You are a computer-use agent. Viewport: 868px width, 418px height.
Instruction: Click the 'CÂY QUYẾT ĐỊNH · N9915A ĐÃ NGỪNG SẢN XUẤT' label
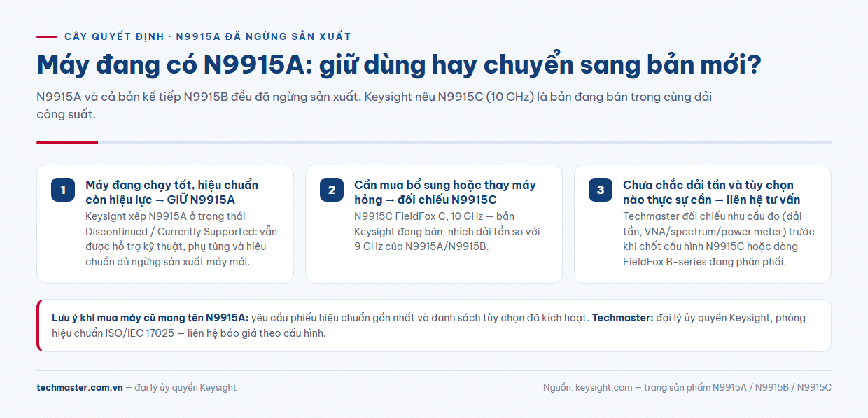(x=208, y=36)
